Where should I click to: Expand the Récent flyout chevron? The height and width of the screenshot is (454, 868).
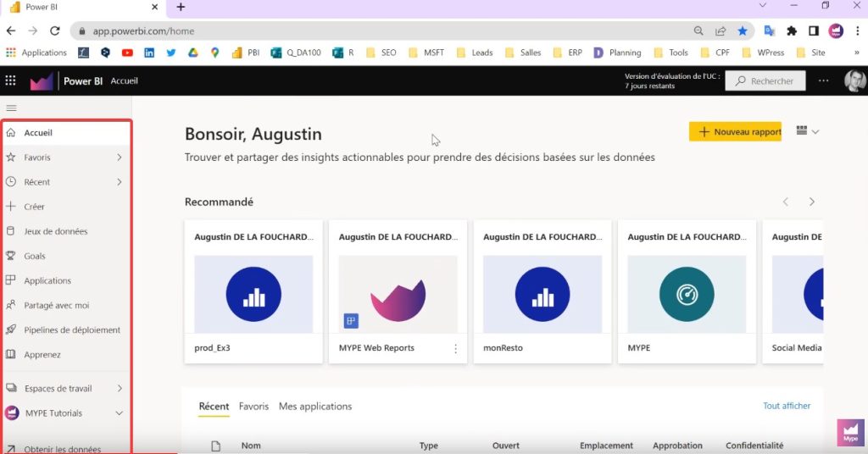pos(119,182)
